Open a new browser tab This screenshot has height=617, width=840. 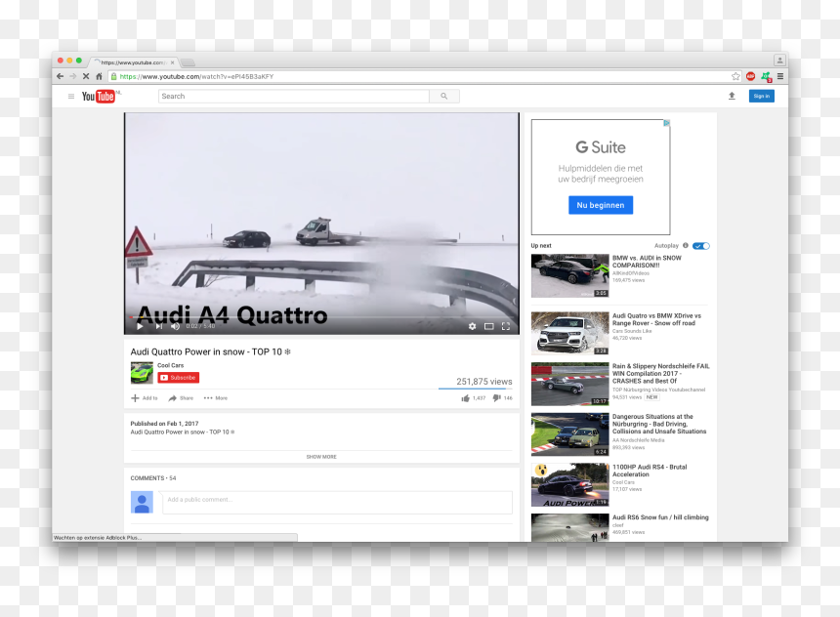(x=189, y=62)
